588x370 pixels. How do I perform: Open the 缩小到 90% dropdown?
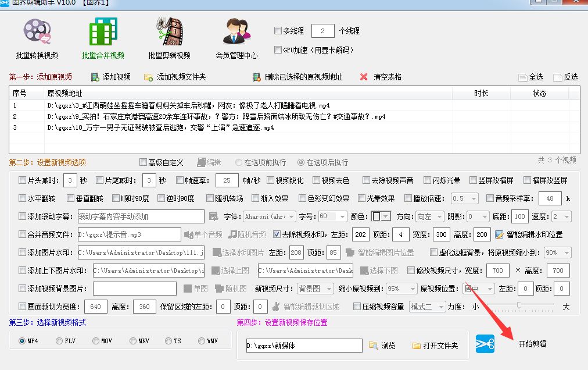[x=558, y=252]
